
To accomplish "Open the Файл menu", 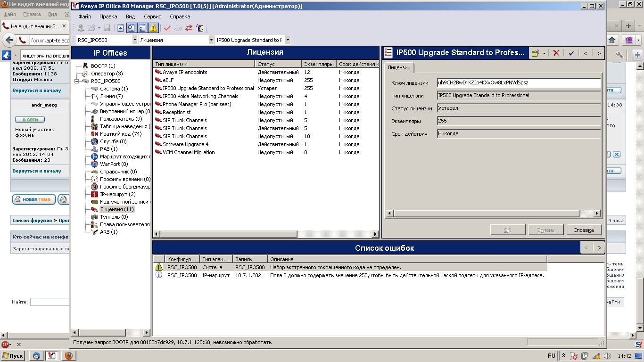I will [84, 16].
